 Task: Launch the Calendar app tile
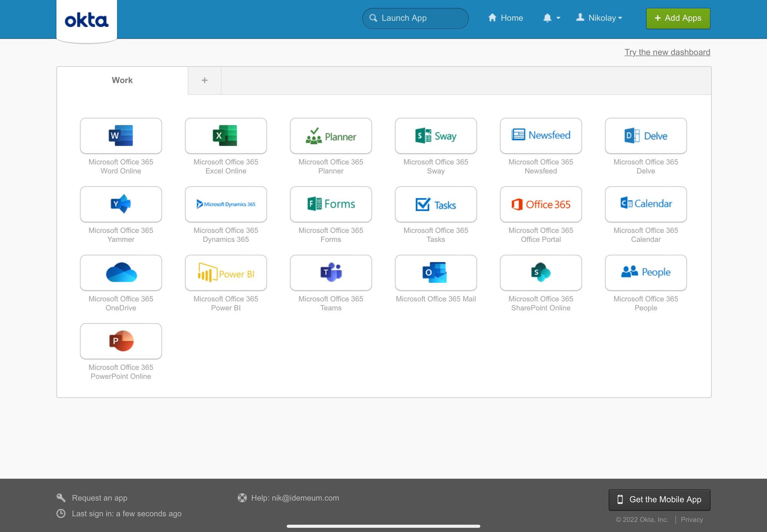[646, 204]
